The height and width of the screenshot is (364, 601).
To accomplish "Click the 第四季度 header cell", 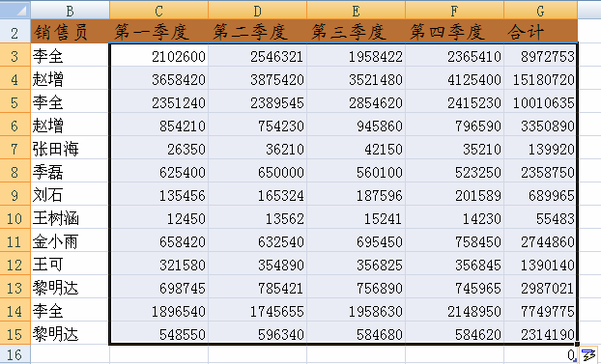I will [x=454, y=32].
